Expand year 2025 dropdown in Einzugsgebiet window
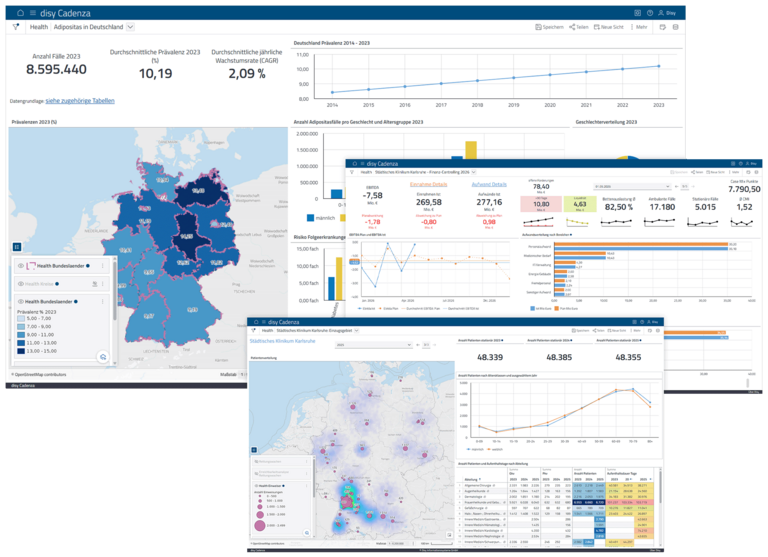The height and width of the screenshot is (557, 768). [x=373, y=345]
